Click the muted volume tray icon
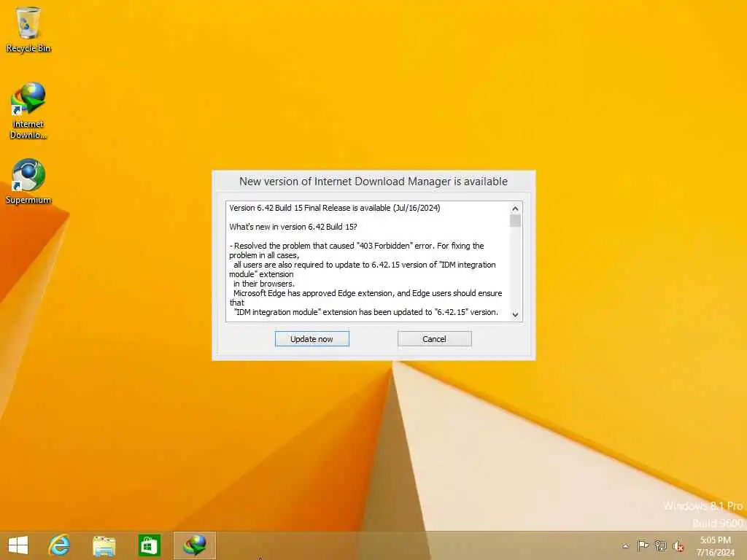 click(678, 545)
